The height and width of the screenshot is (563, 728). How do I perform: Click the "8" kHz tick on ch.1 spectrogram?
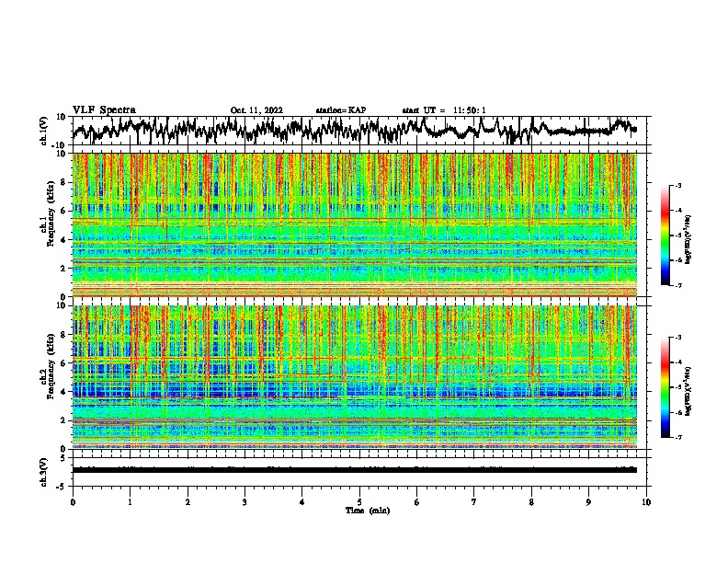coord(64,182)
